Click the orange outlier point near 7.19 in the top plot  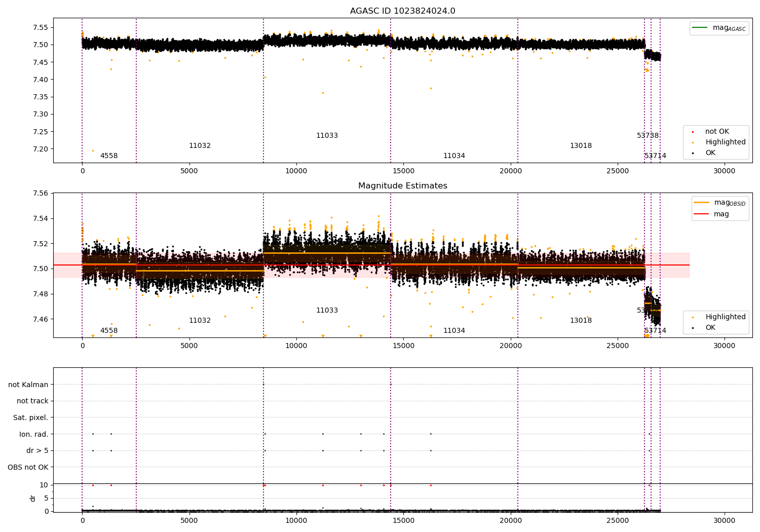click(x=93, y=150)
